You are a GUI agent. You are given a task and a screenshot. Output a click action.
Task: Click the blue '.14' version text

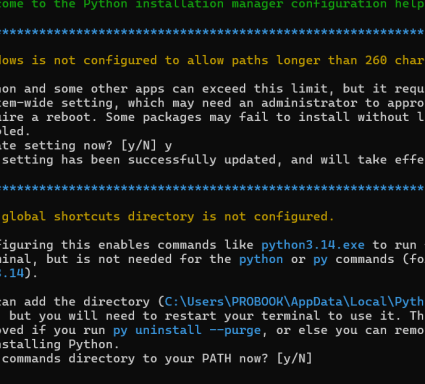click(x=14, y=273)
